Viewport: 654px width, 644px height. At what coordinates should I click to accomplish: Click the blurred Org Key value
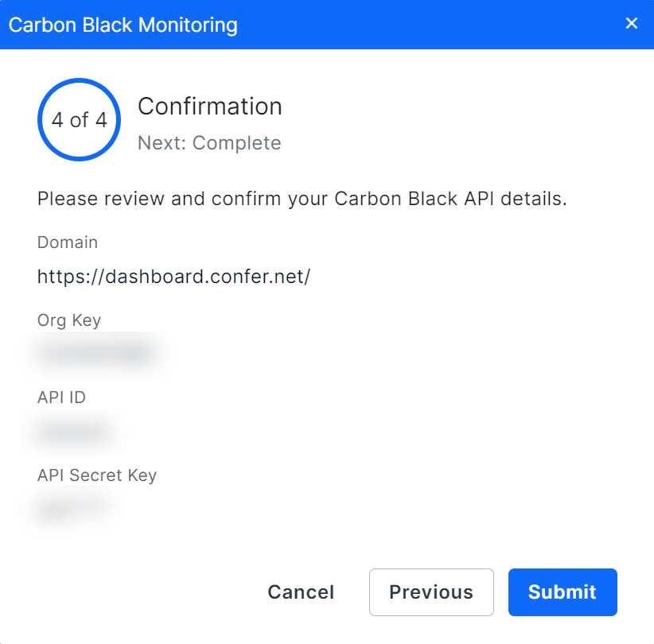tap(96, 354)
